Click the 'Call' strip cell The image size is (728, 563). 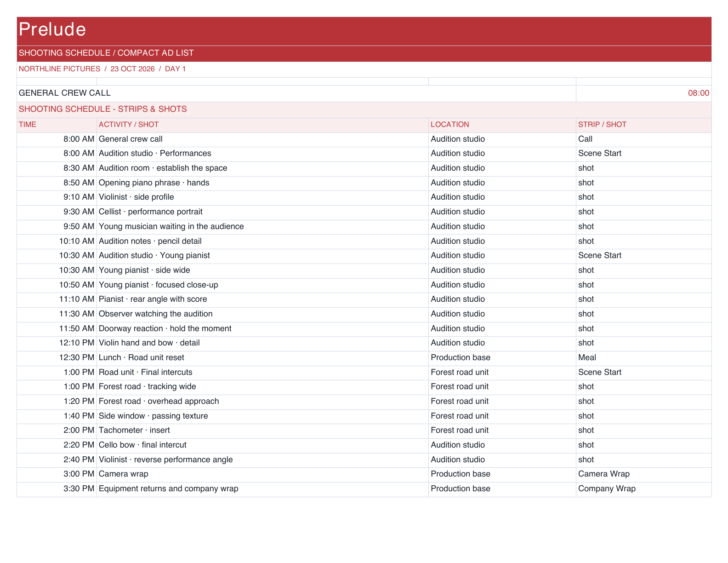[x=643, y=139]
